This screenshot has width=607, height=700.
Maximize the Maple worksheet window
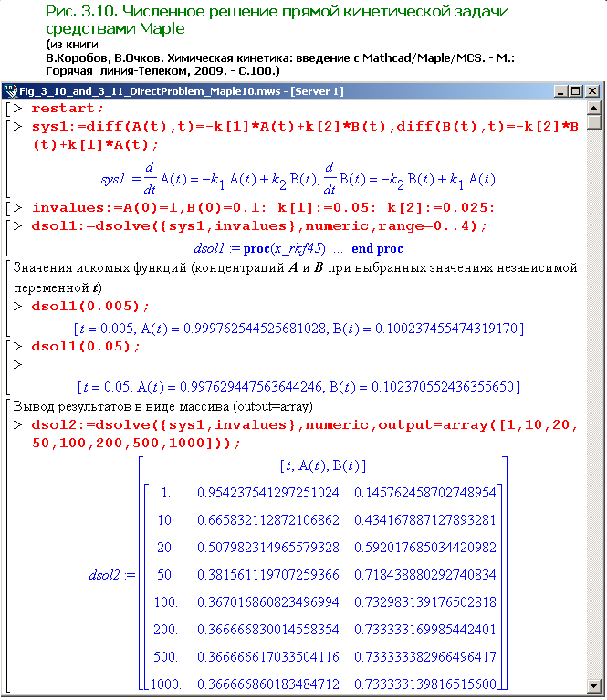point(575,91)
